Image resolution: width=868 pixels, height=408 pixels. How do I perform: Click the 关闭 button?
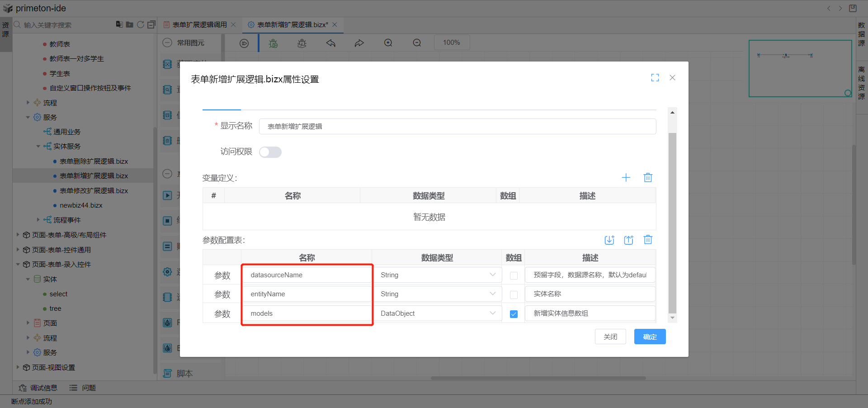[610, 337]
